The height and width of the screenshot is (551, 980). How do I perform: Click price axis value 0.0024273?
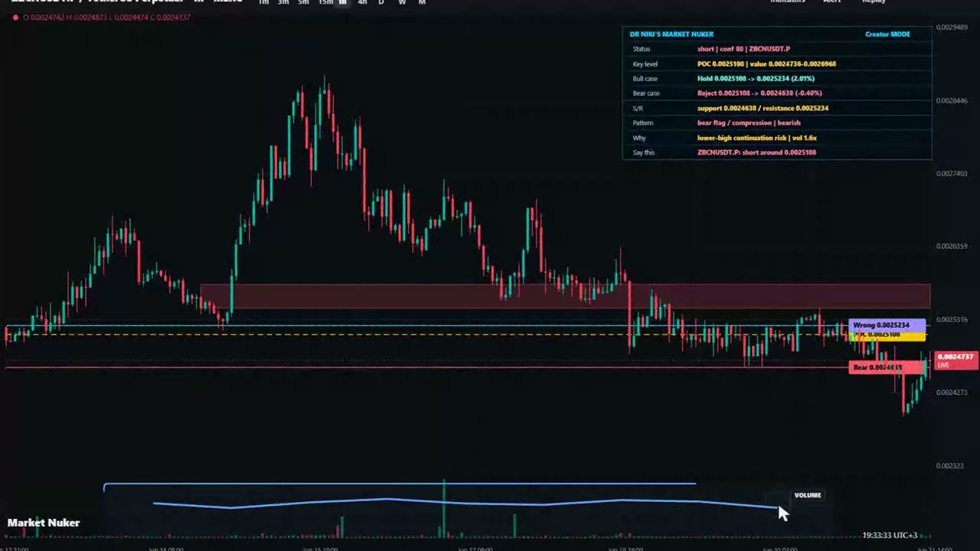pos(952,393)
